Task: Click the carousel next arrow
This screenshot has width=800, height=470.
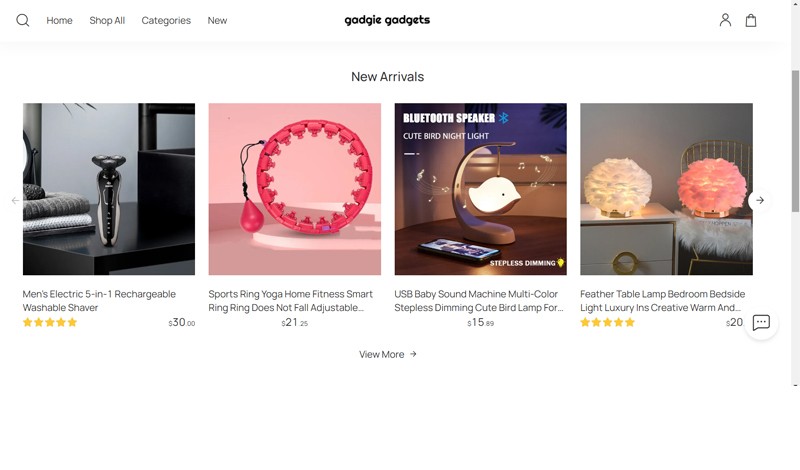Action: (x=760, y=201)
